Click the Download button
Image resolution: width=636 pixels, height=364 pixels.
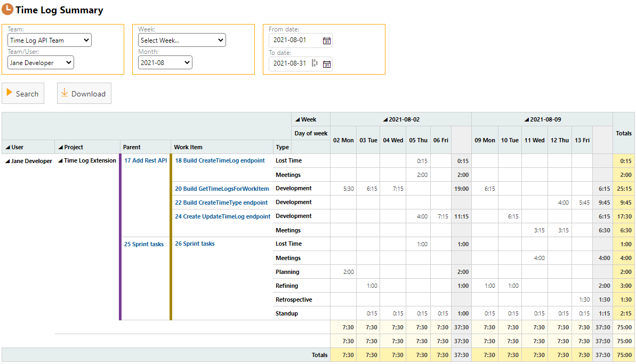click(x=84, y=94)
